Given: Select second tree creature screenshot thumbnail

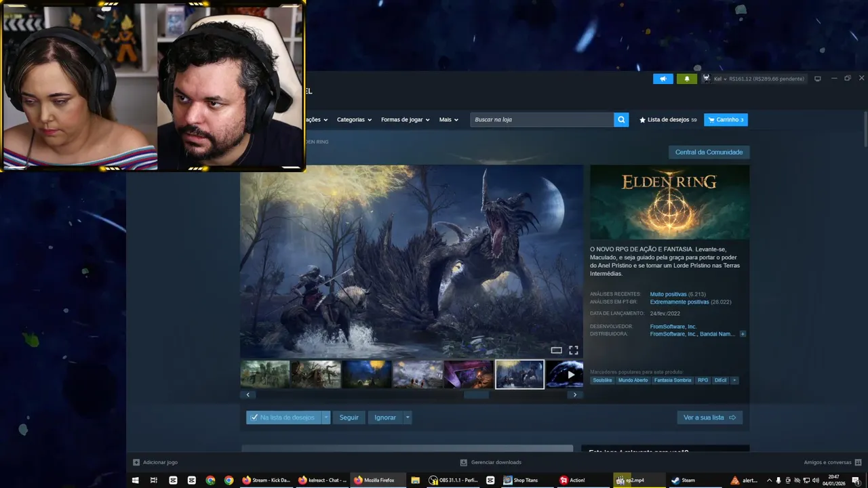Looking at the screenshot, I should pos(316,374).
